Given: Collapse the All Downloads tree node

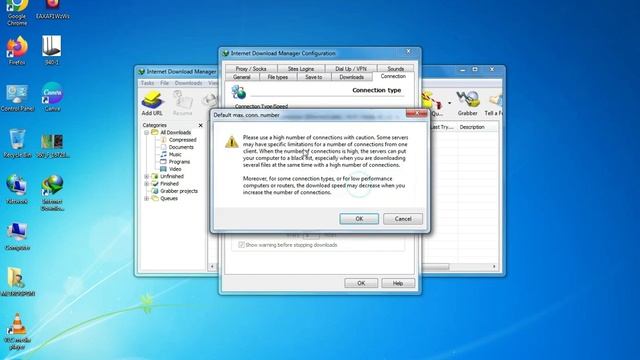Looking at the screenshot, I should point(147,133).
